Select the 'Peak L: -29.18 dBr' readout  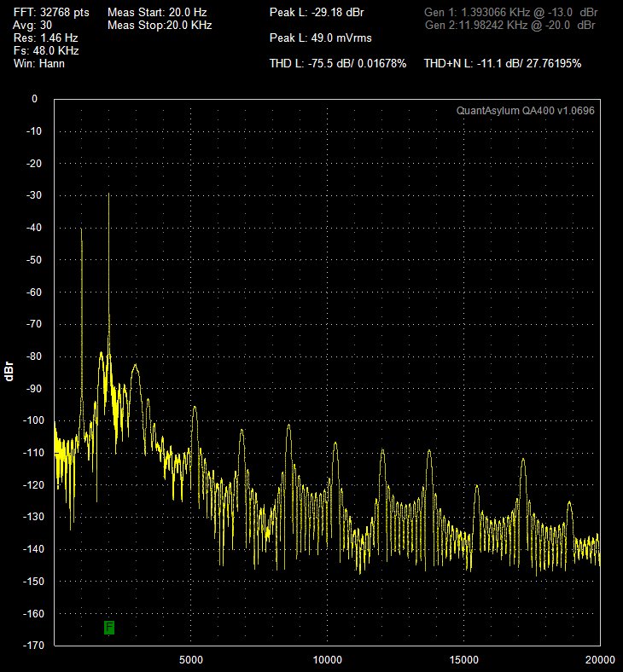click(317, 13)
